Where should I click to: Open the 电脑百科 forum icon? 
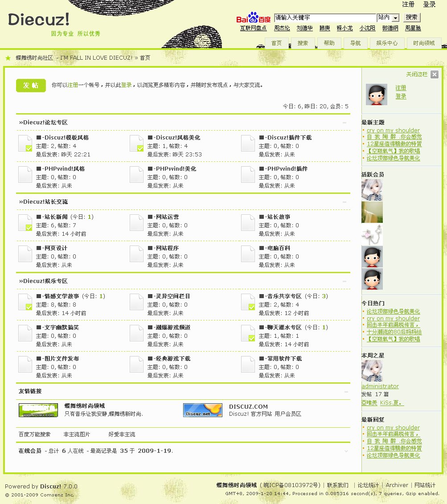tap(248, 254)
